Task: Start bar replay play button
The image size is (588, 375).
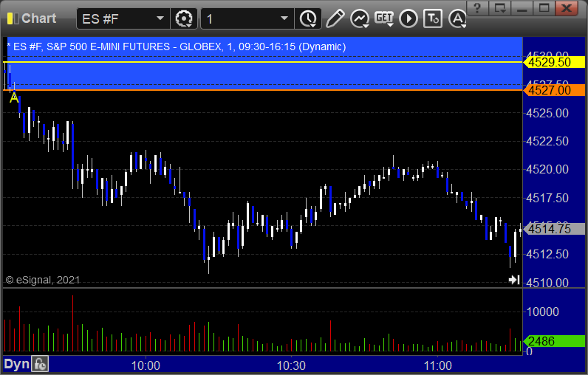Action: (x=408, y=18)
